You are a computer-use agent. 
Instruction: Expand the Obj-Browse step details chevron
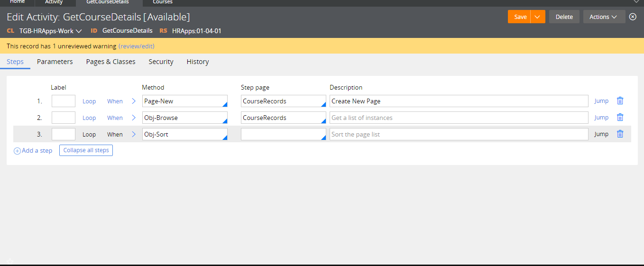[134, 118]
